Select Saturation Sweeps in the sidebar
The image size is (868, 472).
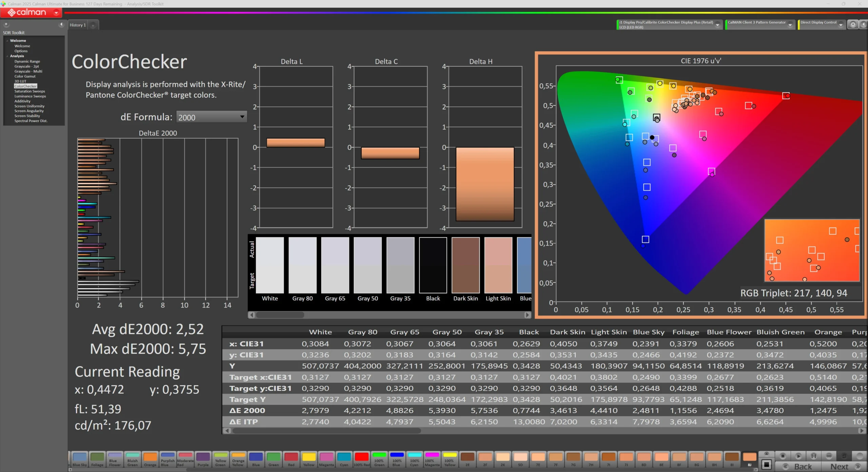point(29,91)
